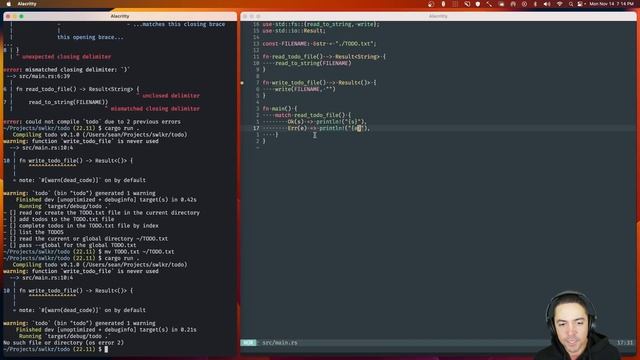Click the const FILENAME declaration line
This screenshot has height=360, width=640.
click(x=319, y=44)
